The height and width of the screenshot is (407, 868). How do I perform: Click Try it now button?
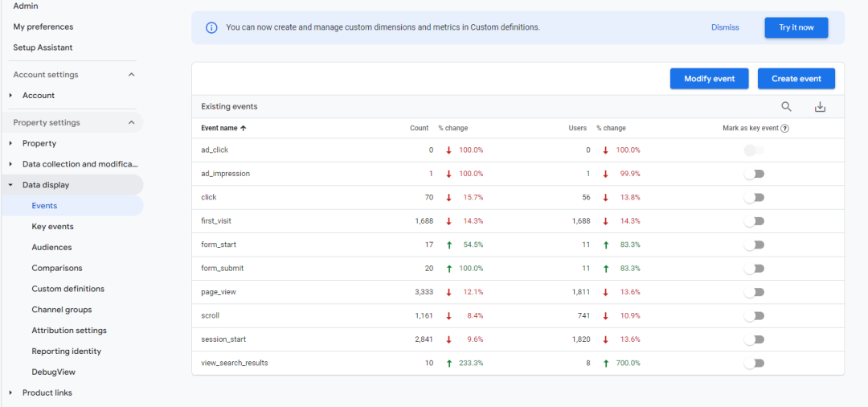[x=796, y=27]
